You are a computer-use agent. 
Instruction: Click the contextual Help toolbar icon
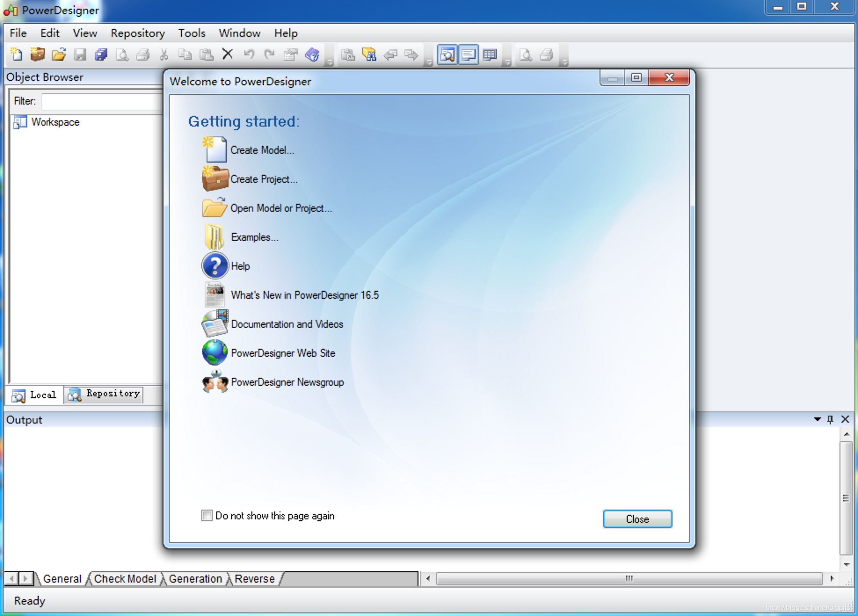(x=312, y=54)
